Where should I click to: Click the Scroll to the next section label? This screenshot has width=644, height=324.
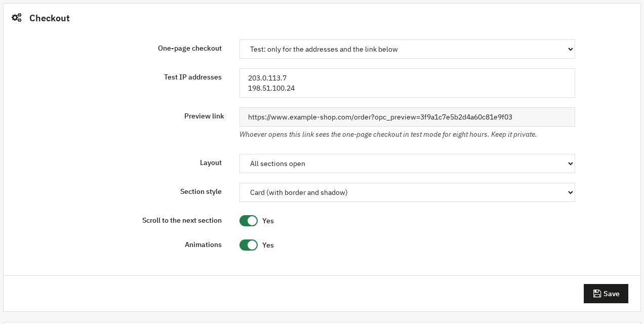tap(182, 221)
